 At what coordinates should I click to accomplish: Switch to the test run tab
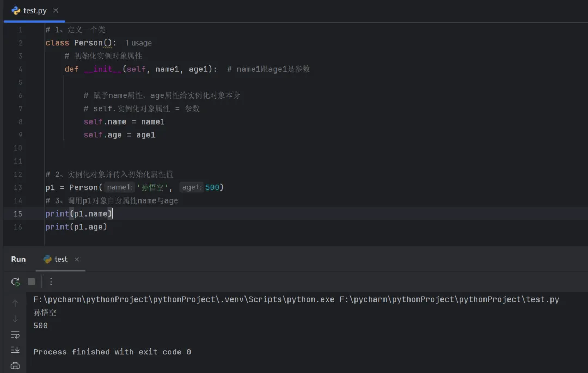[x=60, y=259]
